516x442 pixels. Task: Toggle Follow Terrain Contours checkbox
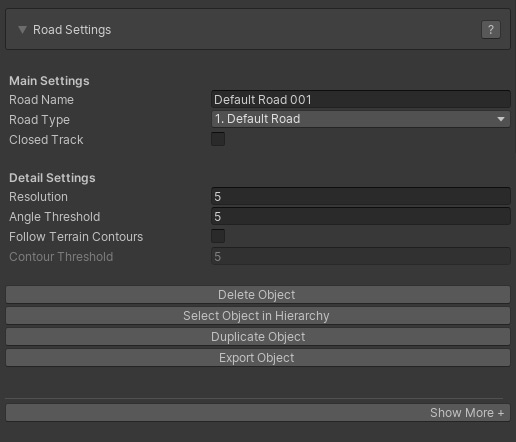point(218,236)
